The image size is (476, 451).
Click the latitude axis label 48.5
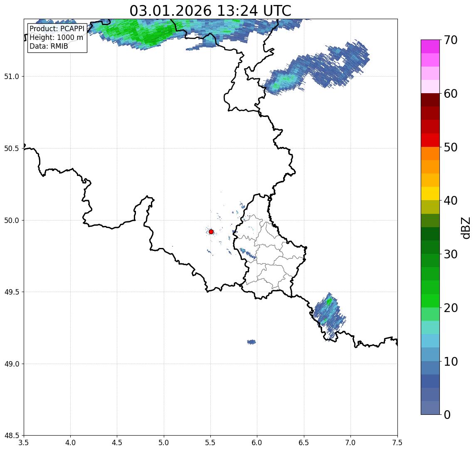coord(11,436)
